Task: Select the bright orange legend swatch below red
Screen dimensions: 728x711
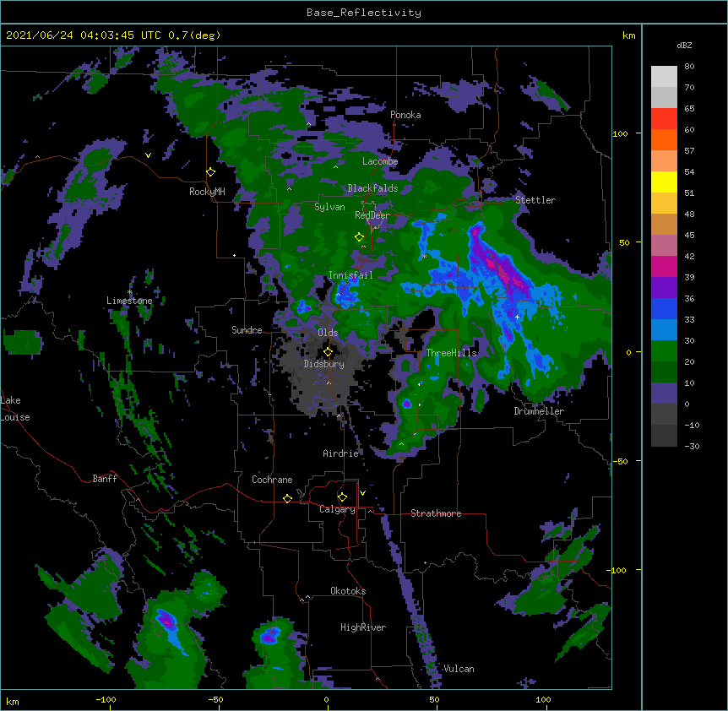Action: 664,139
